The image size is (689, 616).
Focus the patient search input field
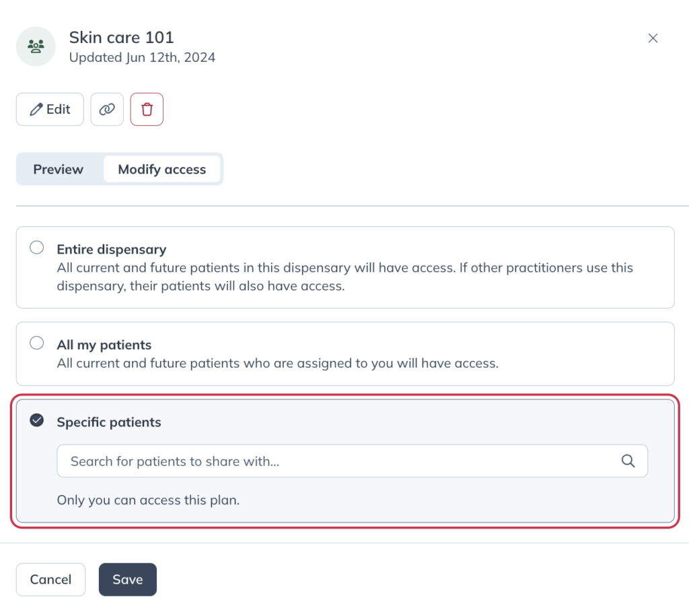352,461
